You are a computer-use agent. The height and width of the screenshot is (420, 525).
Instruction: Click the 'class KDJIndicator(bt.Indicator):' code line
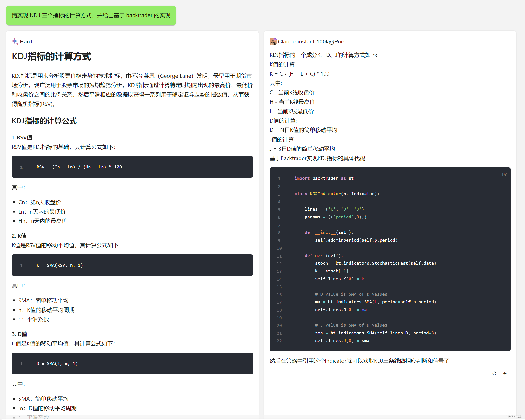coord(337,194)
